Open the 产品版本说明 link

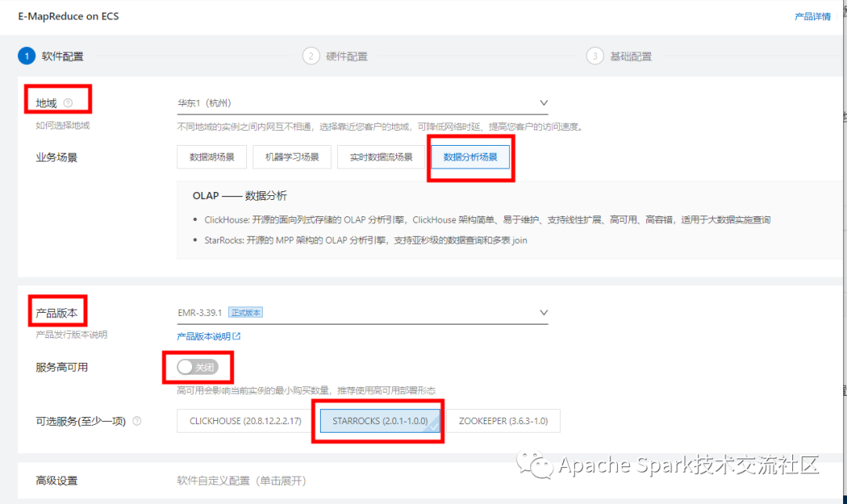204,337
